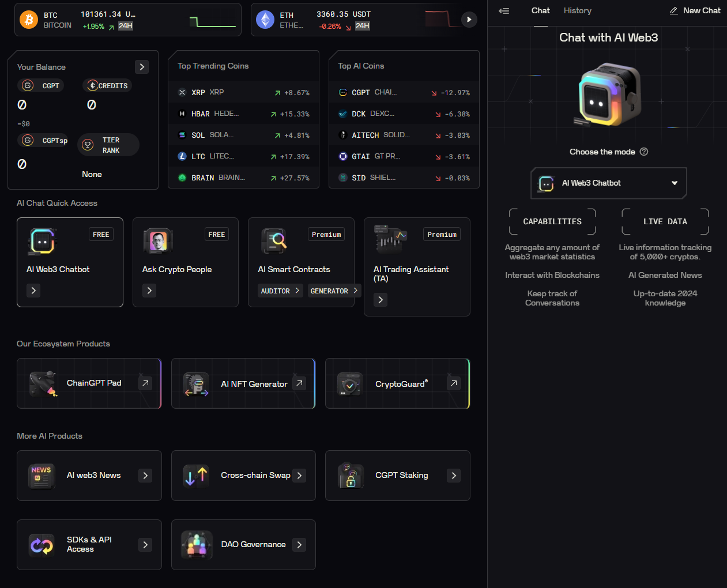Click the CGPT icon in Top AI Coins
Image resolution: width=727 pixels, height=588 pixels.
click(343, 92)
